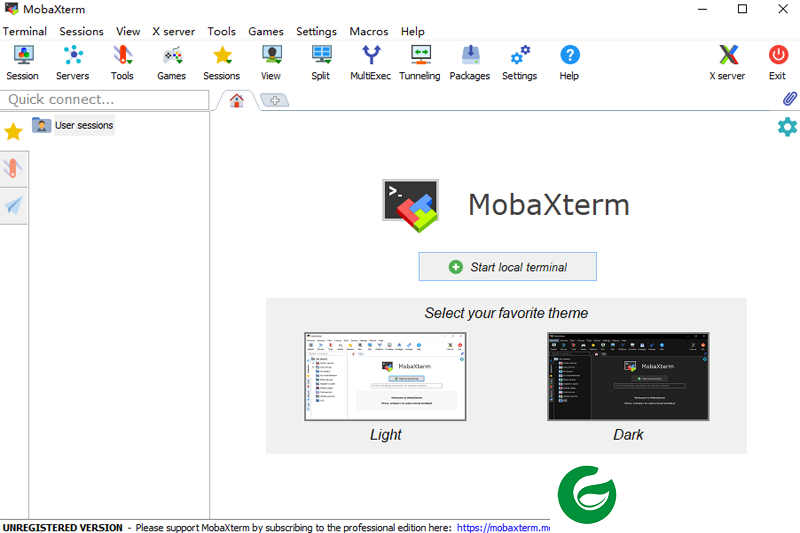
Task: Select the Sessions star sidebar tab
Action: (13, 132)
